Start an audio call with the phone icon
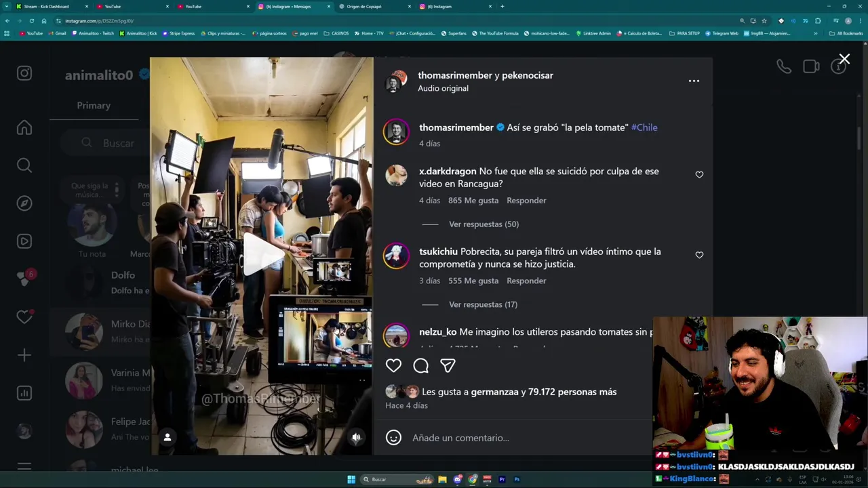868x488 pixels. 784,66
